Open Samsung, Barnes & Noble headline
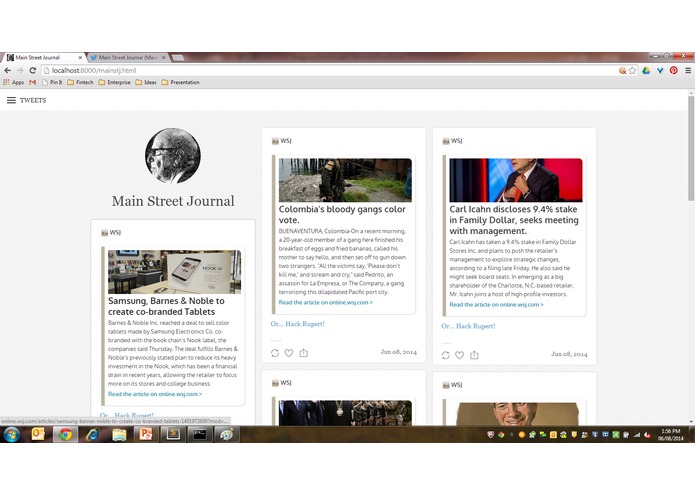 (x=166, y=306)
